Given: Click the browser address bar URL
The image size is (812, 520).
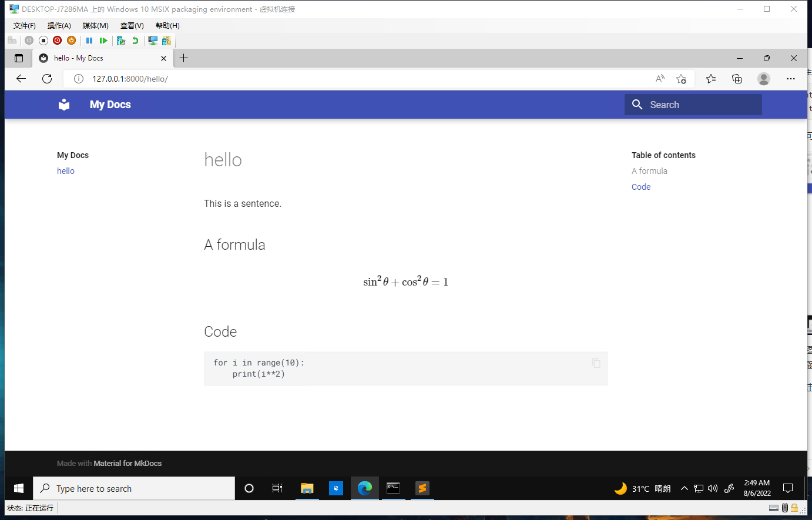Looking at the screenshot, I should coord(130,79).
